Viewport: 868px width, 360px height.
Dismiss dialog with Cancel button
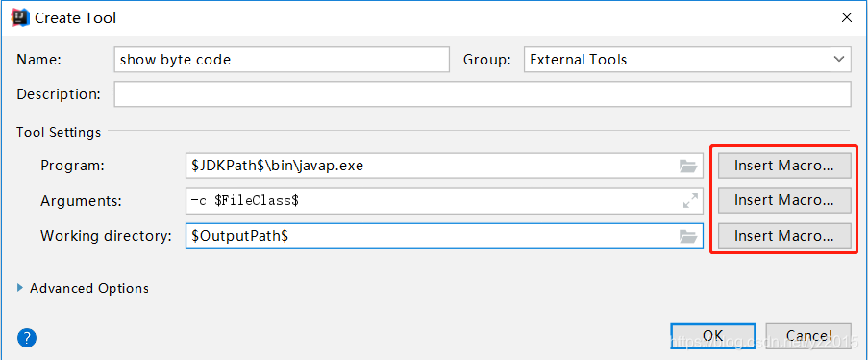click(x=808, y=336)
